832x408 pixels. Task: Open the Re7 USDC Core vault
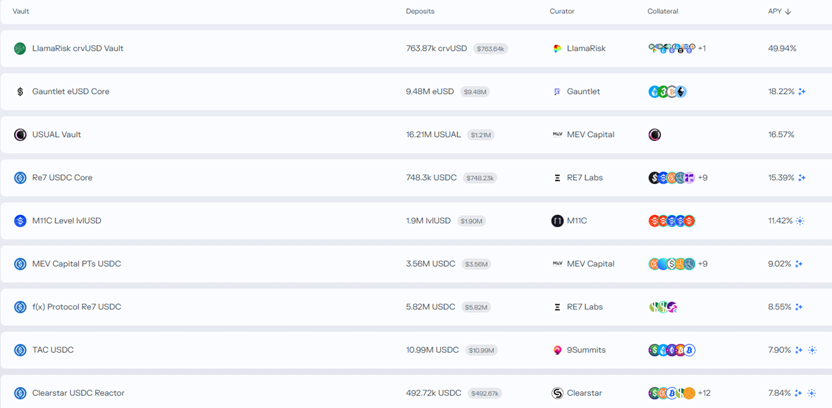(x=62, y=178)
